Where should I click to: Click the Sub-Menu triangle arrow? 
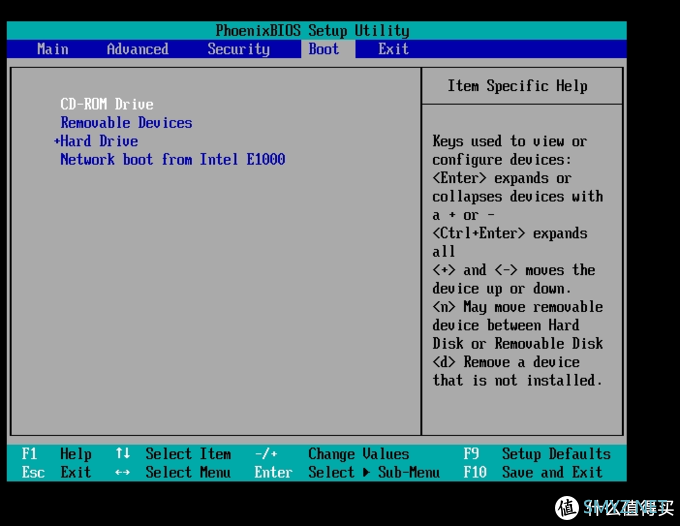pyautogui.click(x=366, y=472)
